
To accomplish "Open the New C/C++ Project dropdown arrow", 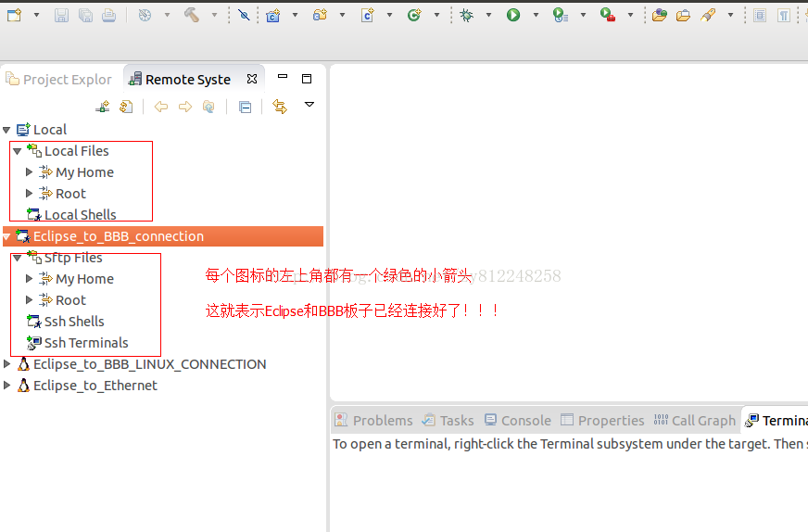I will point(296,15).
